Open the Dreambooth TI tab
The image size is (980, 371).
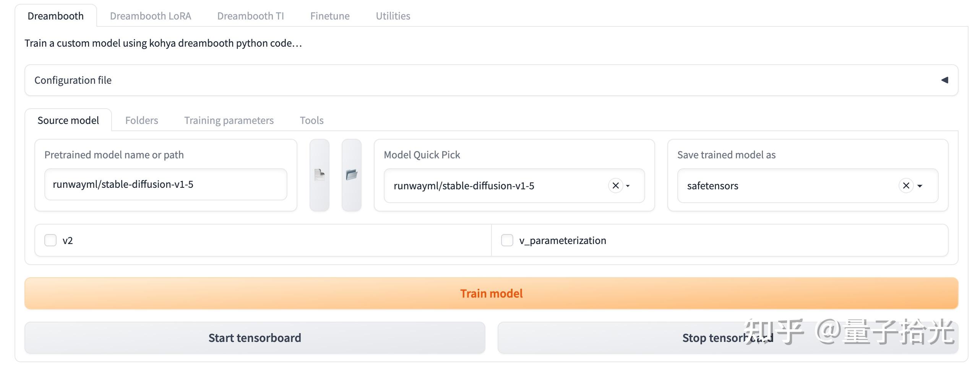pos(250,16)
